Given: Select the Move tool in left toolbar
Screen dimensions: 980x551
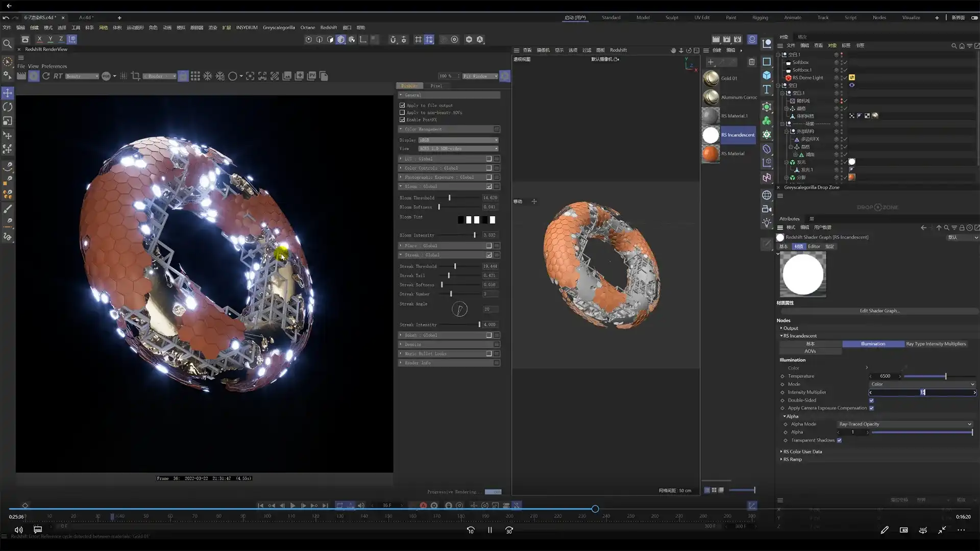Looking at the screenshot, I should (8, 93).
